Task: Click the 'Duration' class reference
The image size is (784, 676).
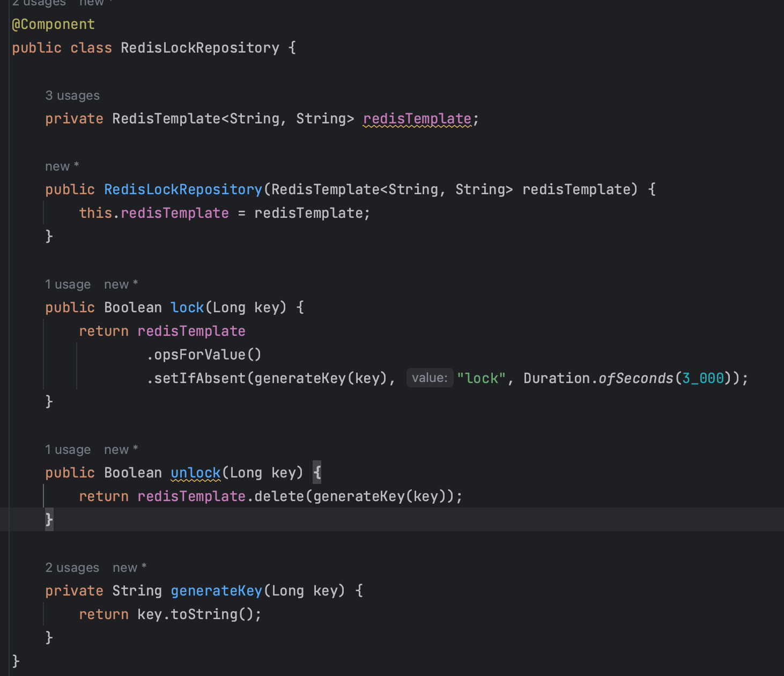Action: coord(557,378)
